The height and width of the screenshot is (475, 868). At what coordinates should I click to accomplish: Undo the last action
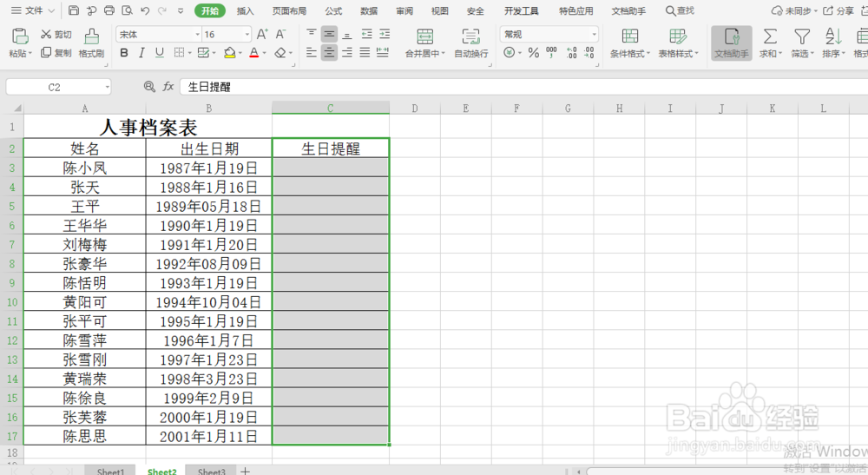144,10
